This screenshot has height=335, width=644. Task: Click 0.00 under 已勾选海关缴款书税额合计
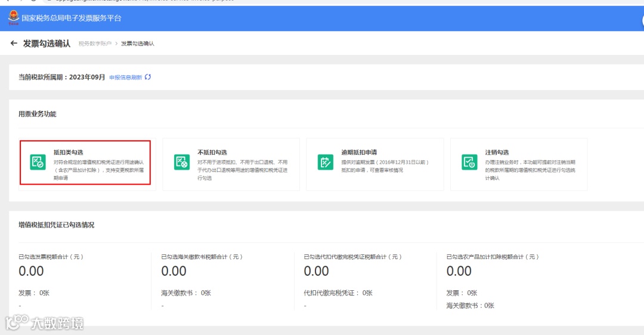point(174,271)
